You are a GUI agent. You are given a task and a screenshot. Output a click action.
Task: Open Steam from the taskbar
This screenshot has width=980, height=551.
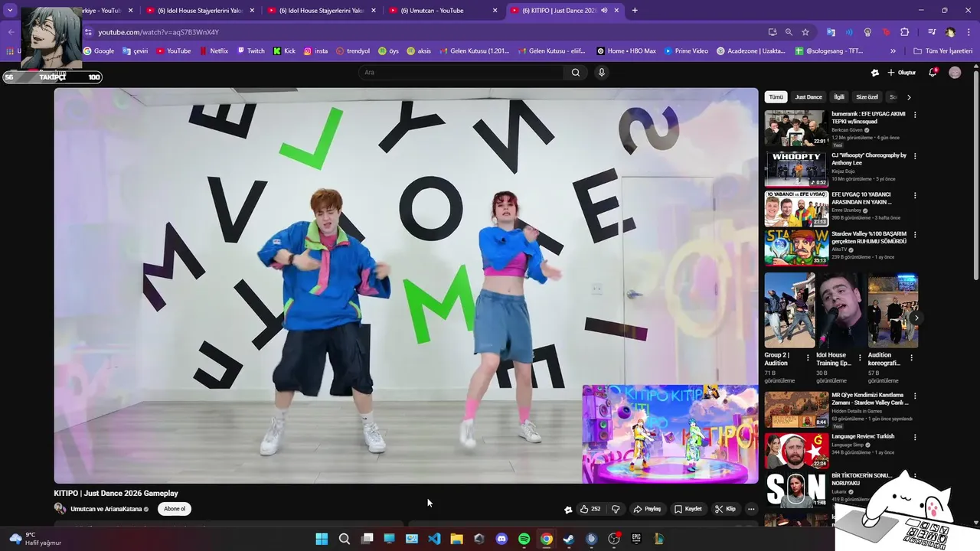point(568,539)
